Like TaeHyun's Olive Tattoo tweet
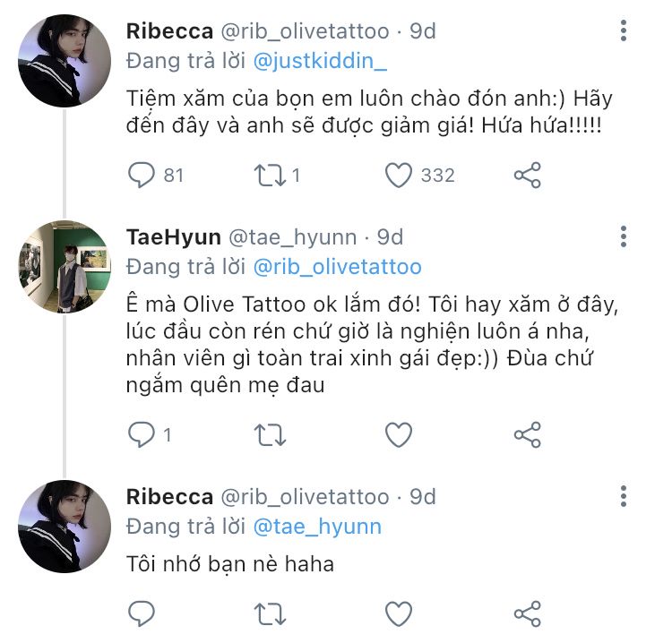The width and height of the screenshot is (672, 643). click(x=399, y=435)
